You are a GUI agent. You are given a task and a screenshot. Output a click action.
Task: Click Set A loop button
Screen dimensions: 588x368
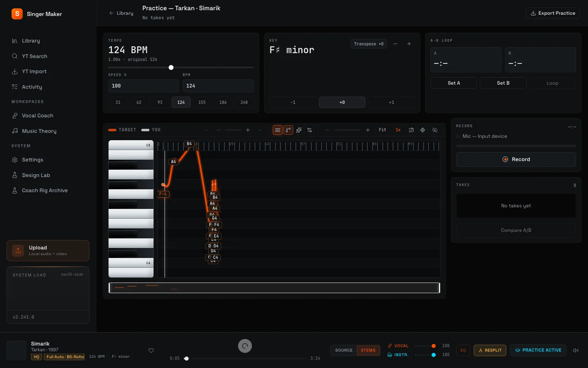coord(454,83)
